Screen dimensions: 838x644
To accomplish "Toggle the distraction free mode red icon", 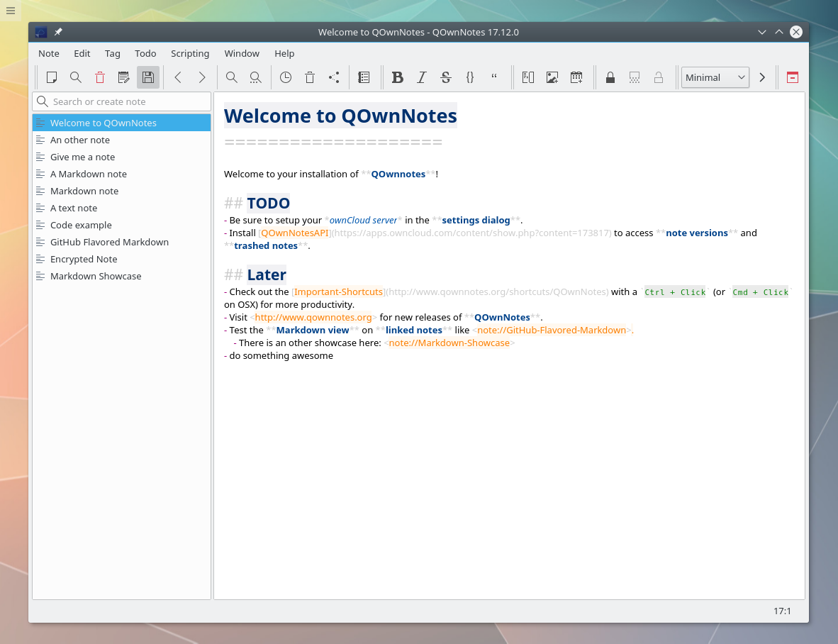I will click(792, 77).
